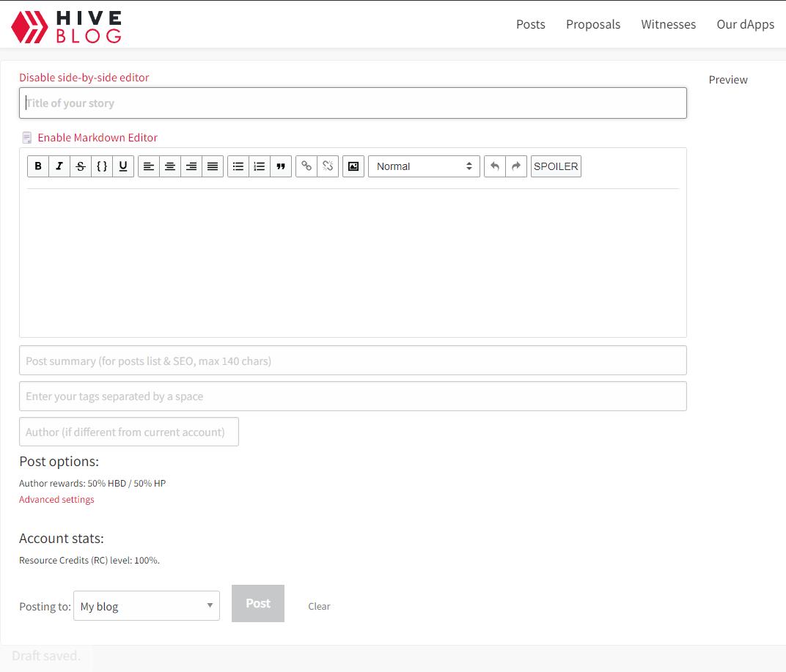Toggle bold formatting in the editor toolbar

[38, 166]
